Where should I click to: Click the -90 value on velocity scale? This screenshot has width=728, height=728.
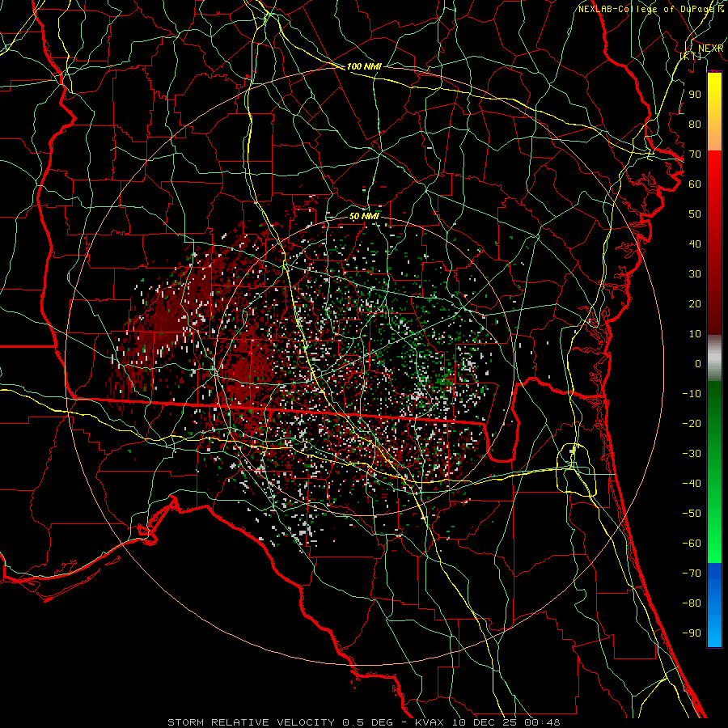[x=692, y=633]
